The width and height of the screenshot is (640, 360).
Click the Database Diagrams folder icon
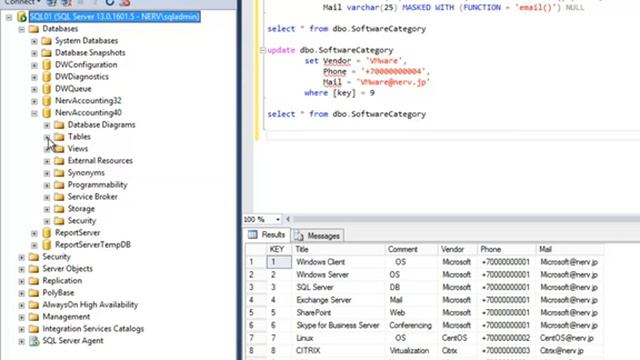point(59,125)
